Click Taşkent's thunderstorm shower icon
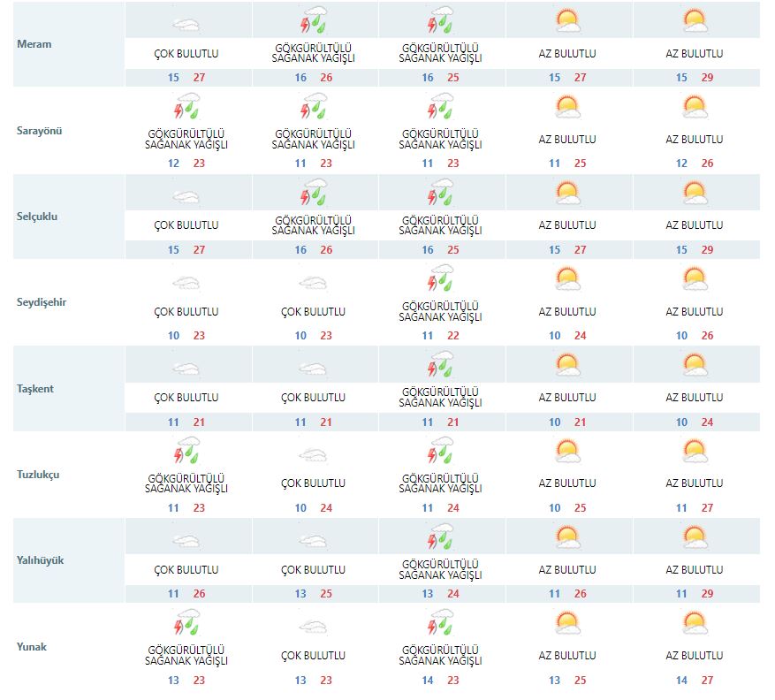The height and width of the screenshot is (700, 775). (x=440, y=367)
